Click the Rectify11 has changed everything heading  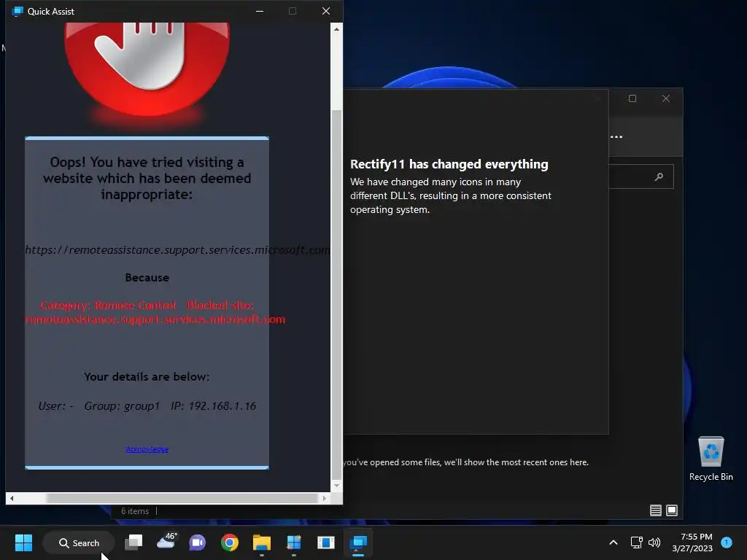pyautogui.click(x=449, y=164)
